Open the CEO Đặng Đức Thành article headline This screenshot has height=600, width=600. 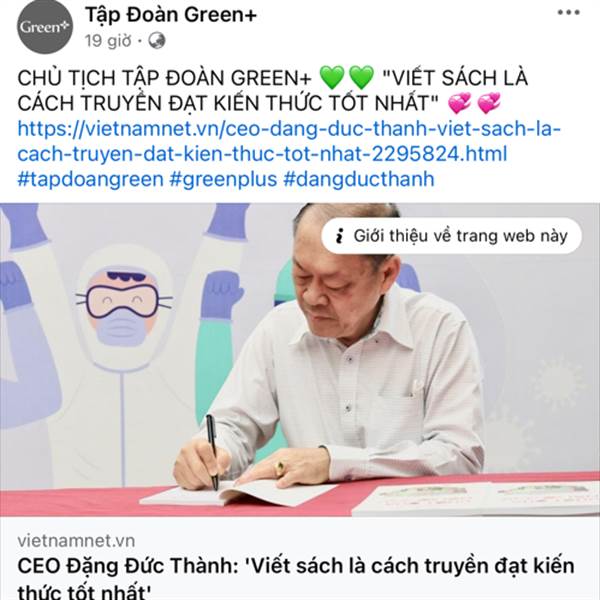pos(296,577)
